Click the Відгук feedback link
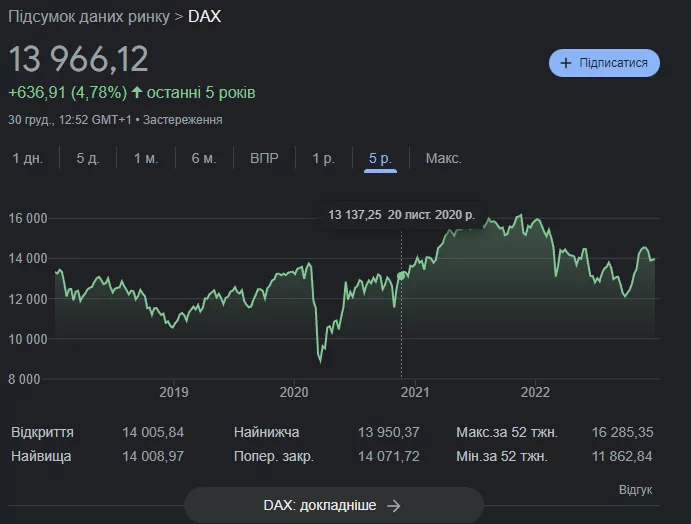 635,490
